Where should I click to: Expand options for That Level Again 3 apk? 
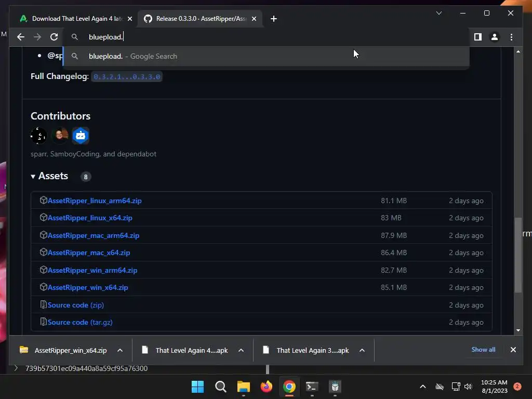(362, 351)
